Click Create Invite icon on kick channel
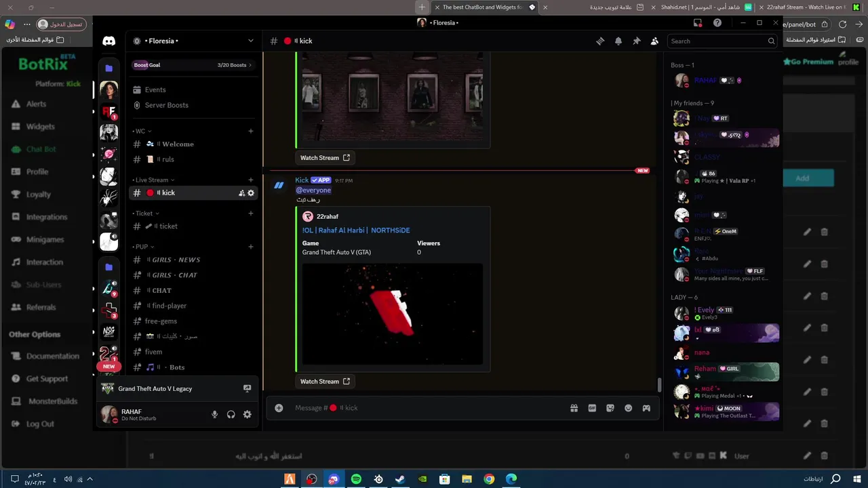 coord(241,193)
